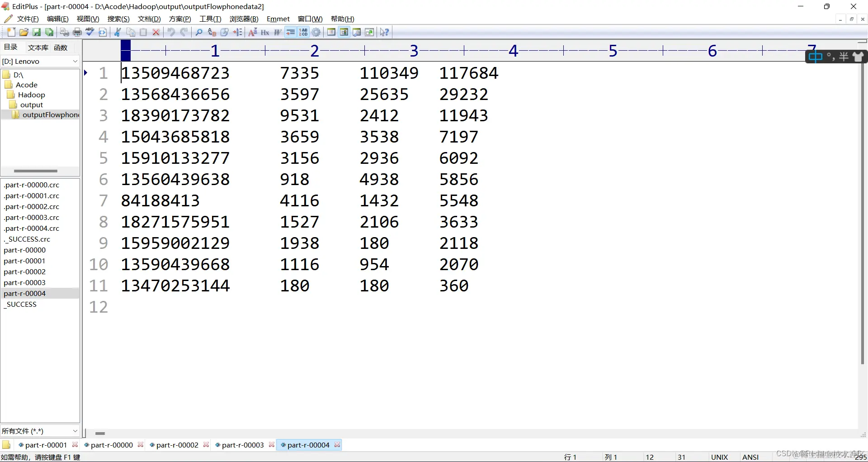Viewport: 868px width, 462px height.
Task: Select the 函数 sidebar tab
Action: (x=61, y=48)
